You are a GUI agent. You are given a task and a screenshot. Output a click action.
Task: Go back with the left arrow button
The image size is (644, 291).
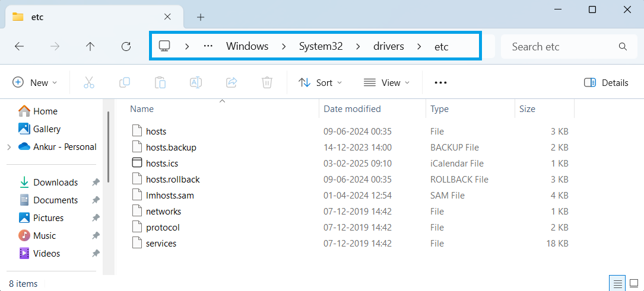(20, 47)
